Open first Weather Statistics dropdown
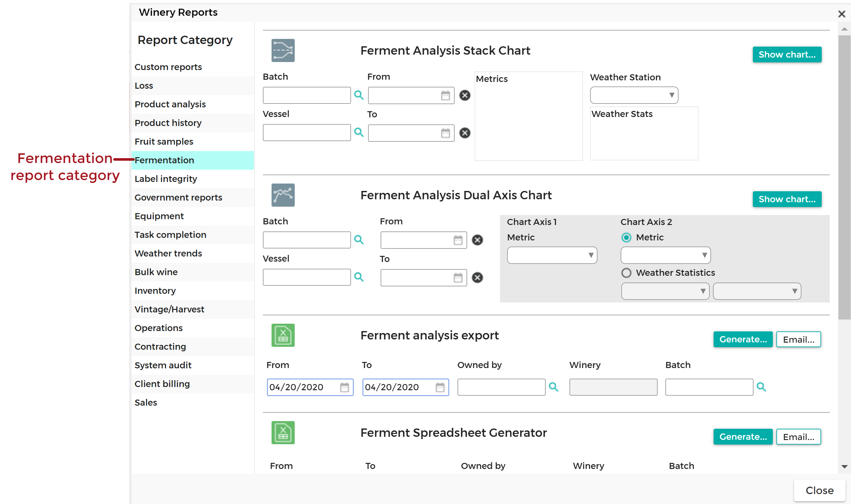Screen dimensions: 851x504 (665, 291)
